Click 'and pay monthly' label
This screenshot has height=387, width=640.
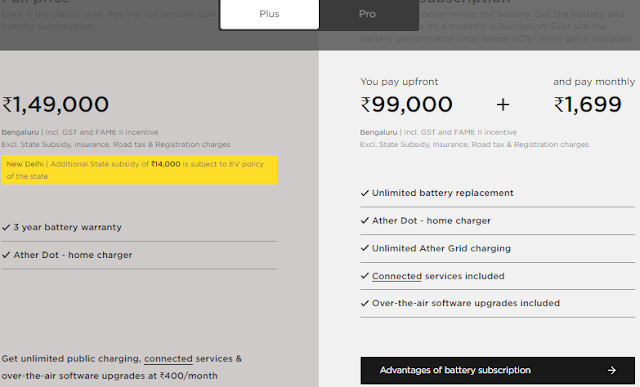click(594, 82)
